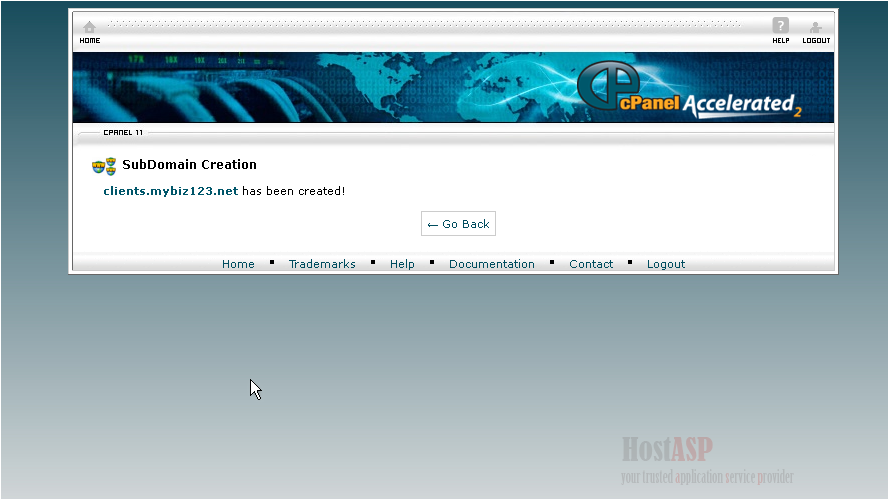
Task: Open the Documentation footer link
Action: 492,264
